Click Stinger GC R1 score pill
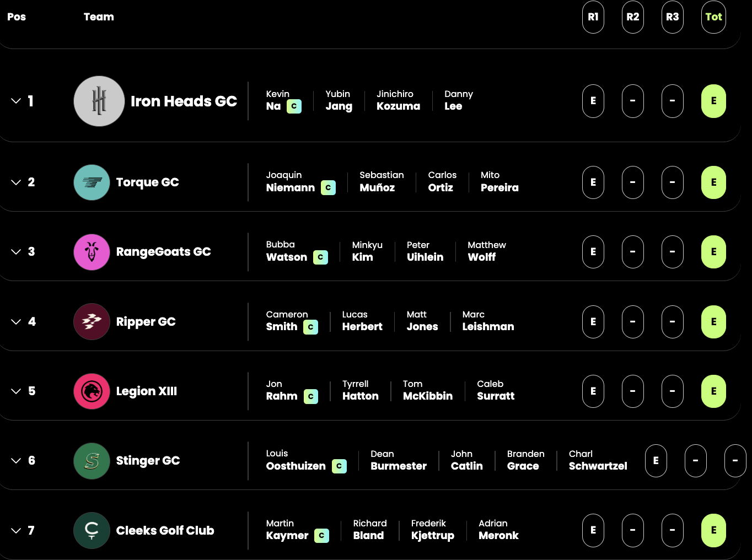This screenshot has height=560, width=752. click(656, 461)
